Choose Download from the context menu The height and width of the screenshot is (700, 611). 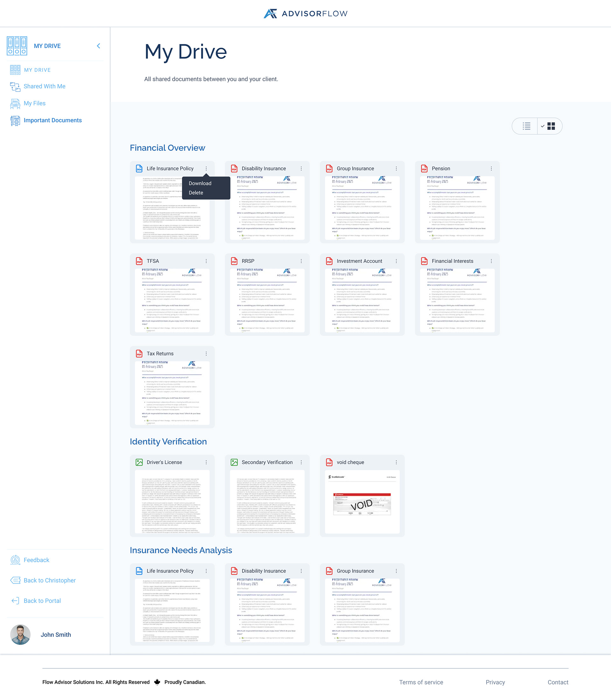pyautogui.click(x=200, y=184)
